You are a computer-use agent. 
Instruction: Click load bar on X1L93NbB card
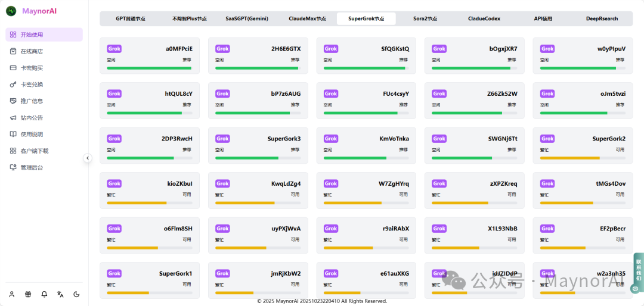475,248
